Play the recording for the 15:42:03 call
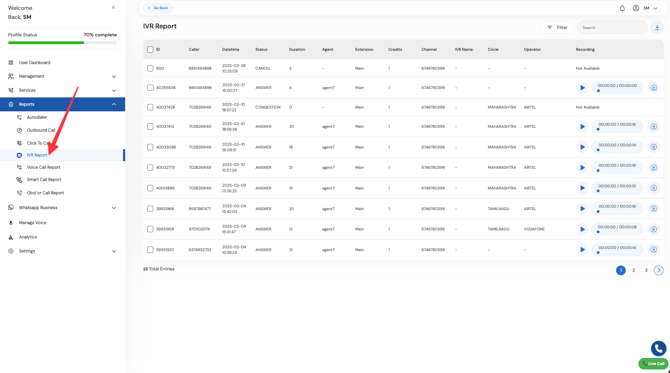 pyautogui.click(x=582, y=209)
